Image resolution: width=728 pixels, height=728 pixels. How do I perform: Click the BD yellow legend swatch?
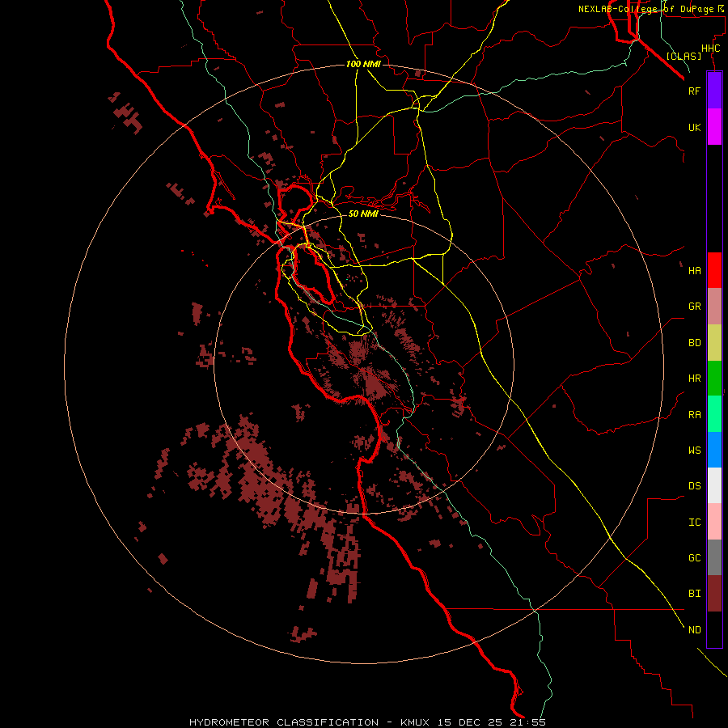[714, 343]
